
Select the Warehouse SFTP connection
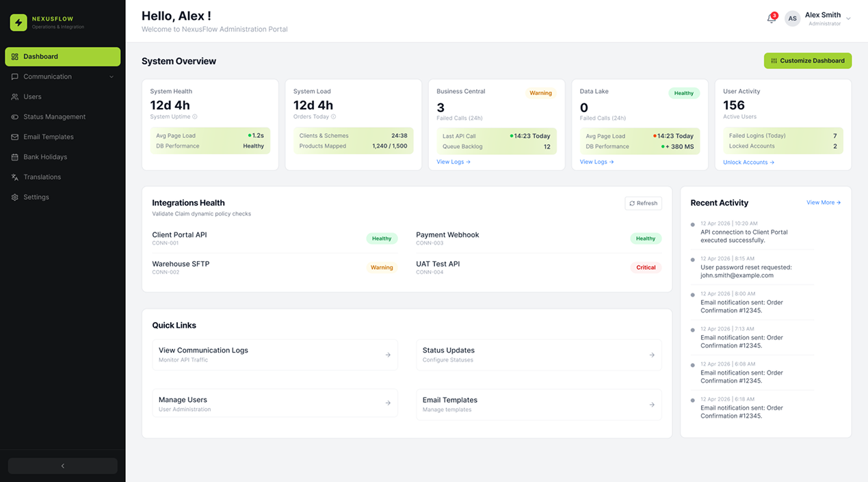click(275, 267)
